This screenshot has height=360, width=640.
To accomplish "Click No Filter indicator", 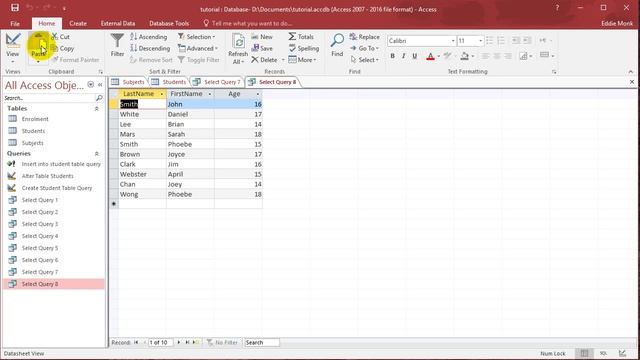I will click(222, 342).
